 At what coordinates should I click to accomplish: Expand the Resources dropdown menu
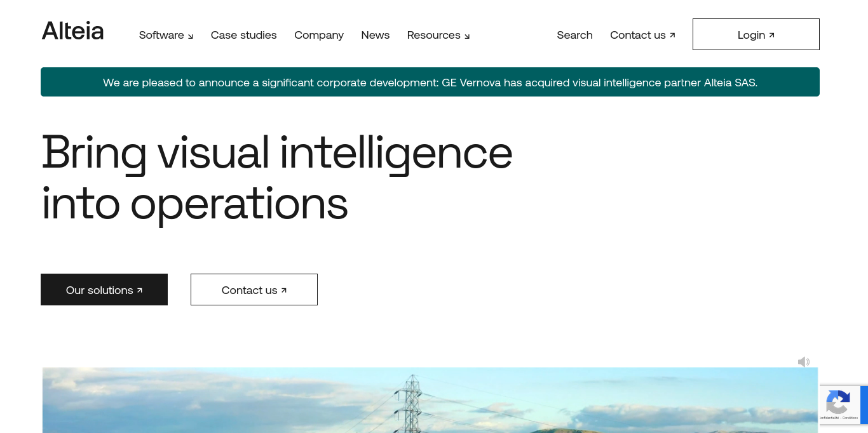(438, 35)
